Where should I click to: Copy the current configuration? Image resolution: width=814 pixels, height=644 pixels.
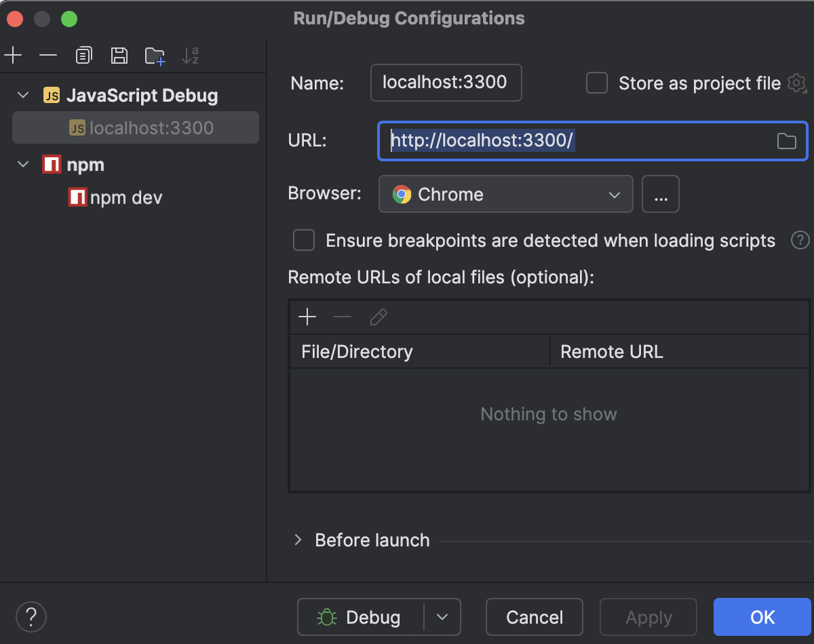(83, 55)
